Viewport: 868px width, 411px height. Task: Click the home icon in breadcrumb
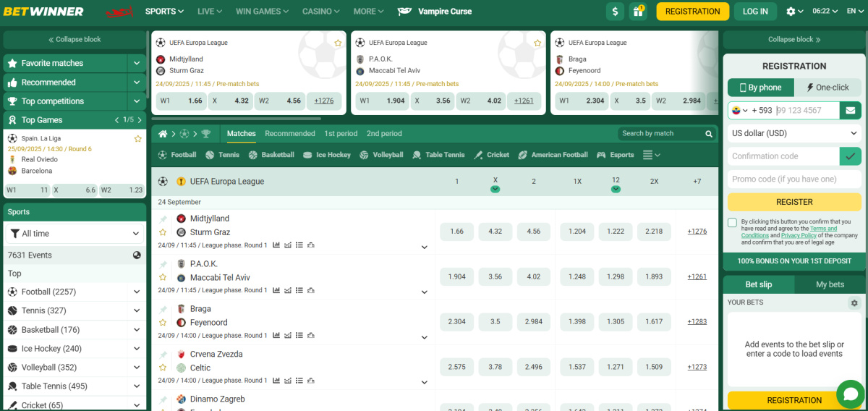click(x=163, y=134)
